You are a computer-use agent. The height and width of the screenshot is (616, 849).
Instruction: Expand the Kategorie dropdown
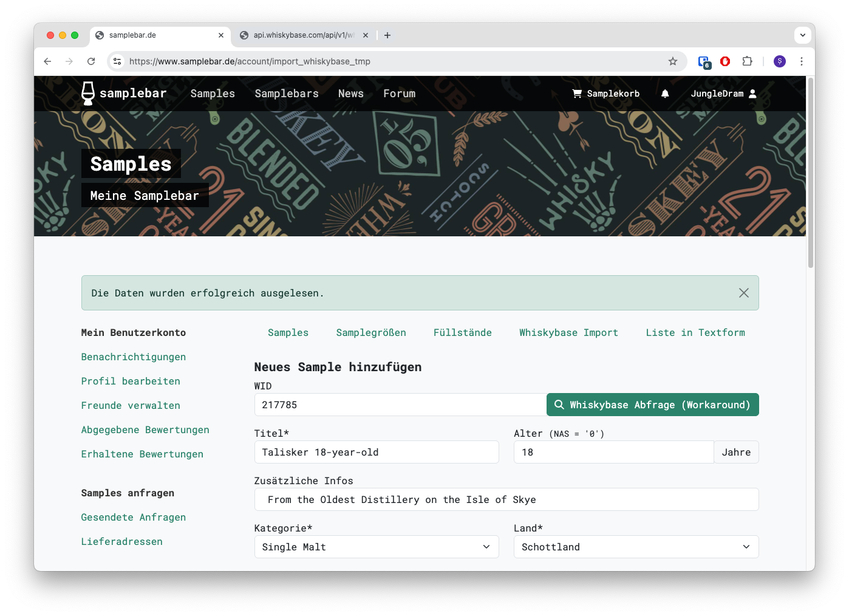click(x=377, y=547)
